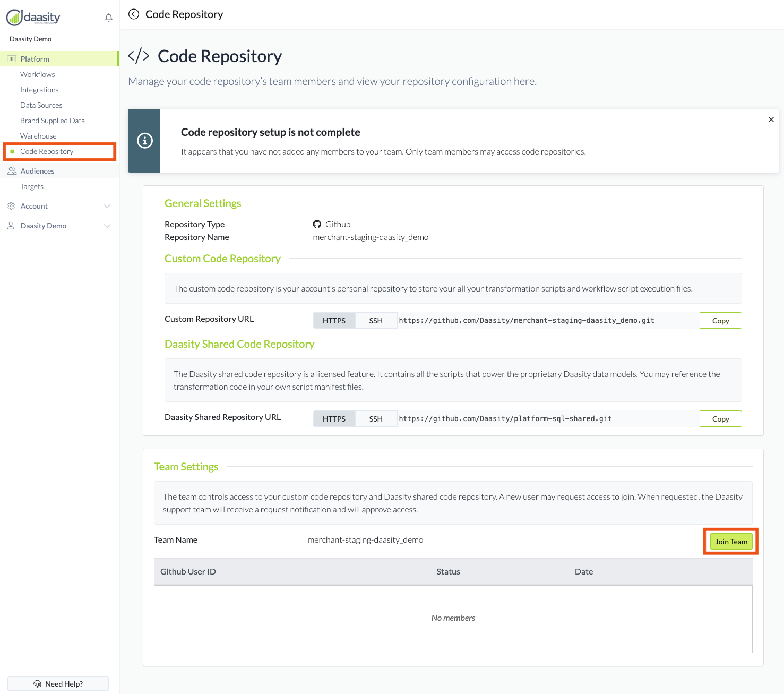Click the Account gear icon

pyautogui.click(x=11, y=206)
